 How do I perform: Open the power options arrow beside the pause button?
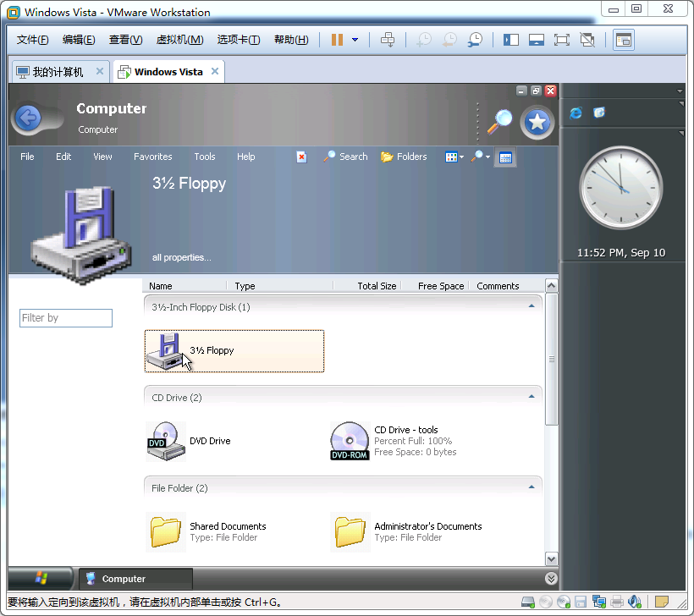click(355, 40)
